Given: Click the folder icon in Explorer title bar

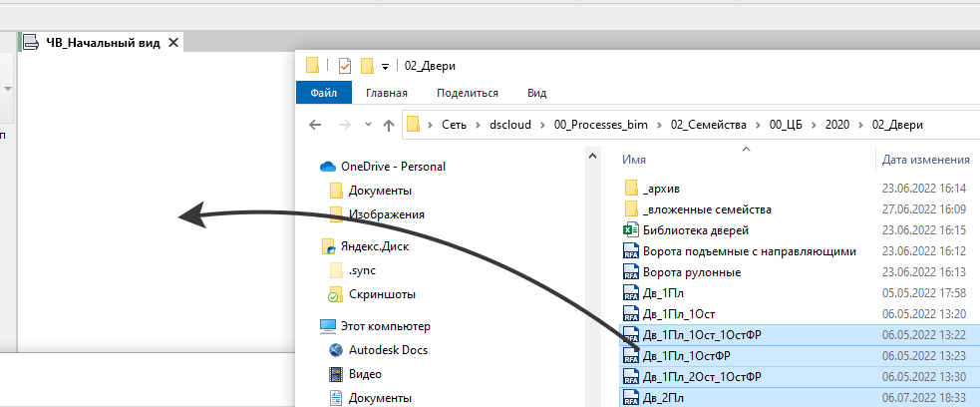Looking at the screenshot, I should 312,65.
